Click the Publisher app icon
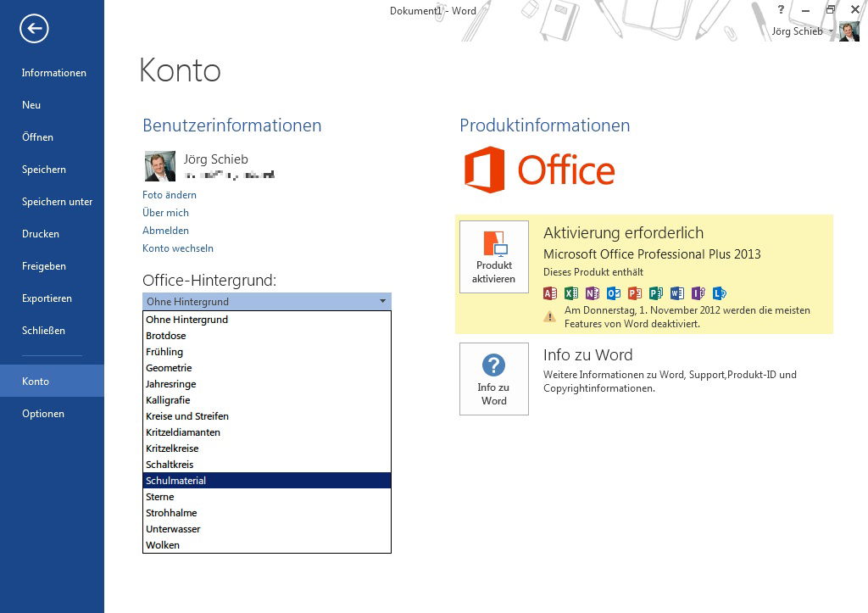 656,293
